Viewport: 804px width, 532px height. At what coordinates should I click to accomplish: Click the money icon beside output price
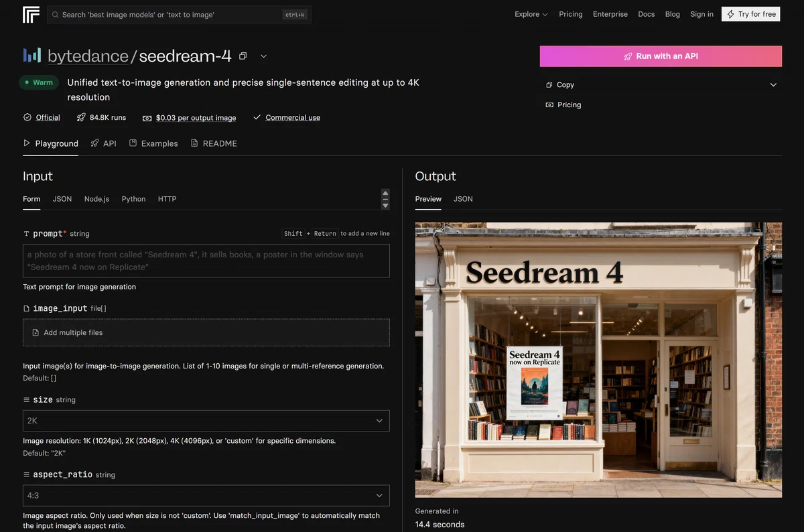click(147, 118)
